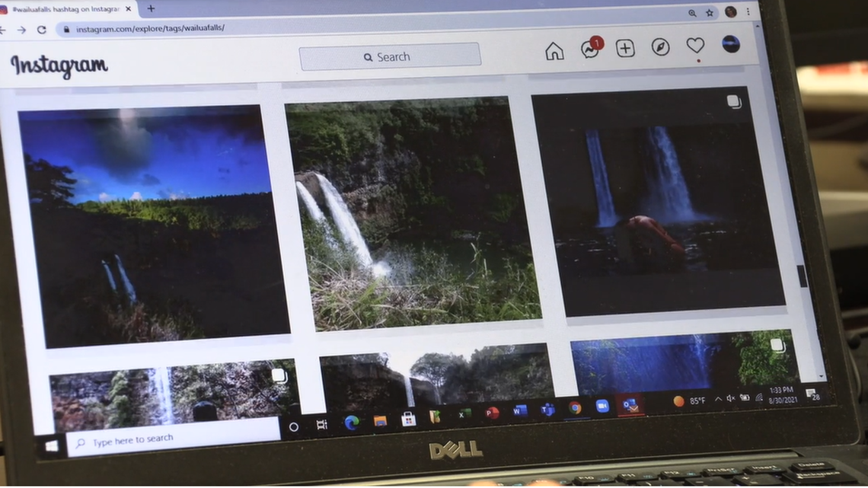The width and height of the screenshot is (868, 488).
Task: Mute or unmute the system volume icon
Action: click(x=732, y=397)
